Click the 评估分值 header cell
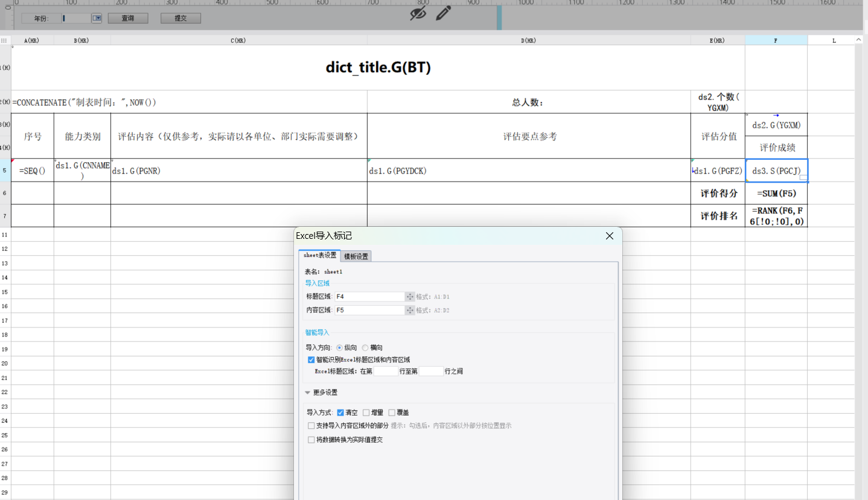 click(718, 136)
